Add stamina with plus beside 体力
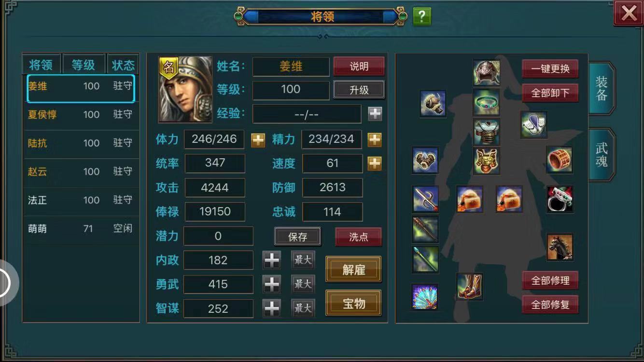 pyautogui.click(x=258, y=140)
